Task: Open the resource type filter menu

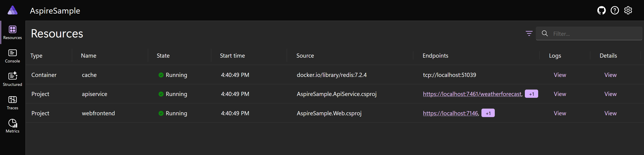Action: [529, 34]
